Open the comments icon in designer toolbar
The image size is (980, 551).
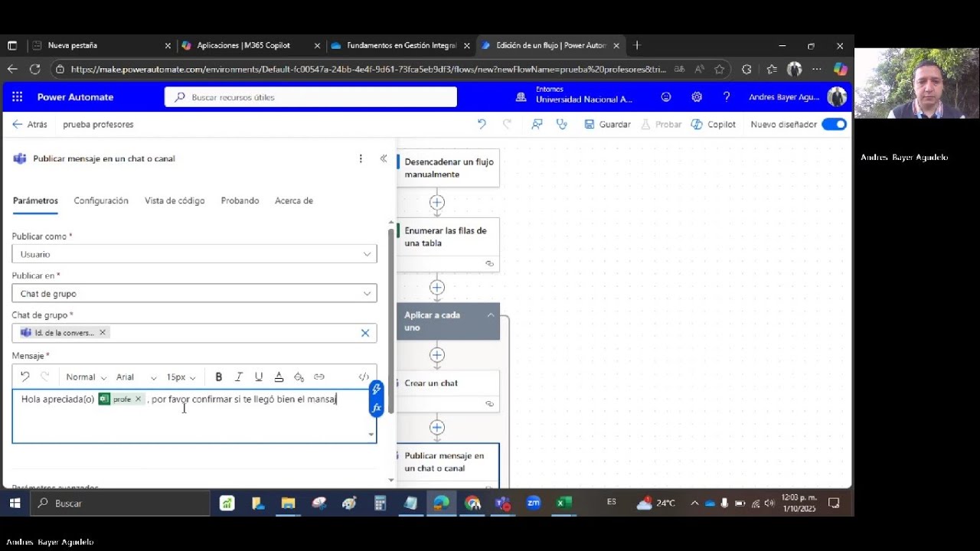[x=537, y=124]
